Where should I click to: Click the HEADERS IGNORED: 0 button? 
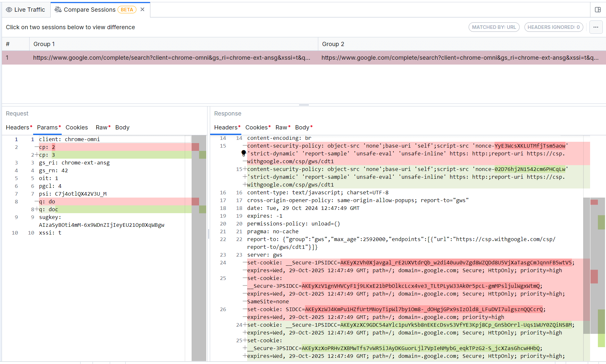tap(554, 27)
